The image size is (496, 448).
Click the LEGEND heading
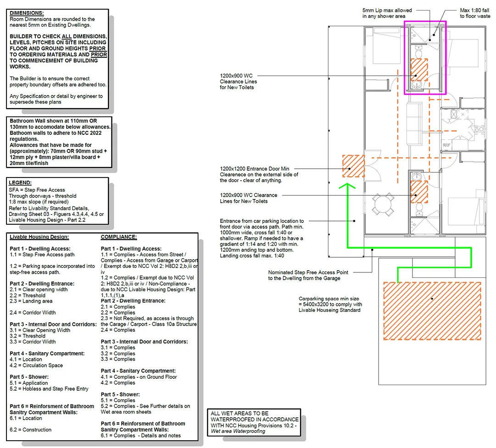(20, 183)
